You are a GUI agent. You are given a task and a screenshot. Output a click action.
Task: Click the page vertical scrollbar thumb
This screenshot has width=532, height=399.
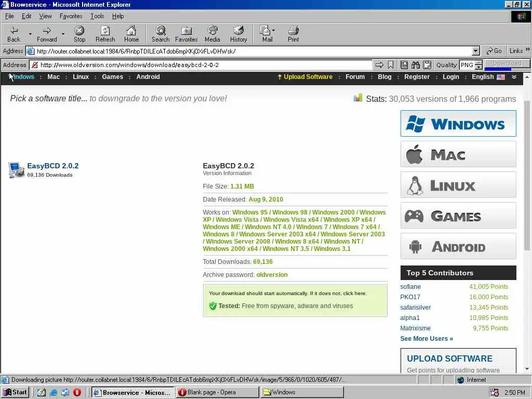527,176
